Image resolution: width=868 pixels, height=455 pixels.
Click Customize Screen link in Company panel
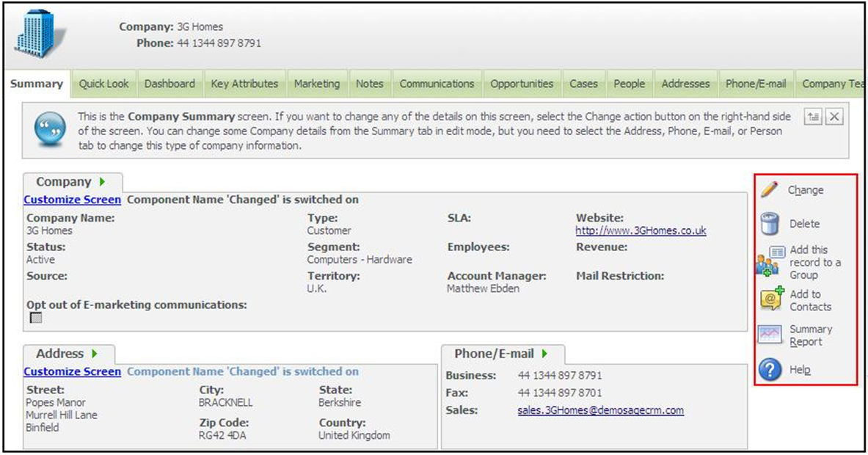tap(73, 200)
